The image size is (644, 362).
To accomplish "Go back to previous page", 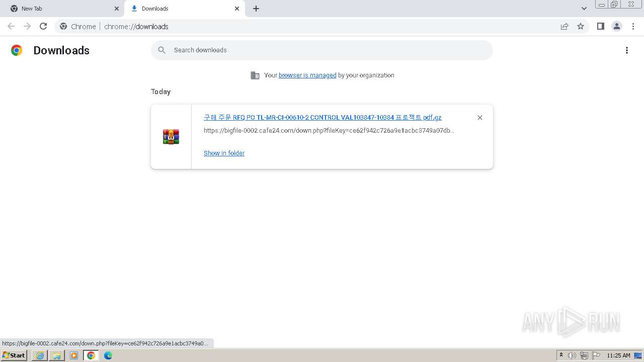I will click(x=11, y=26).
